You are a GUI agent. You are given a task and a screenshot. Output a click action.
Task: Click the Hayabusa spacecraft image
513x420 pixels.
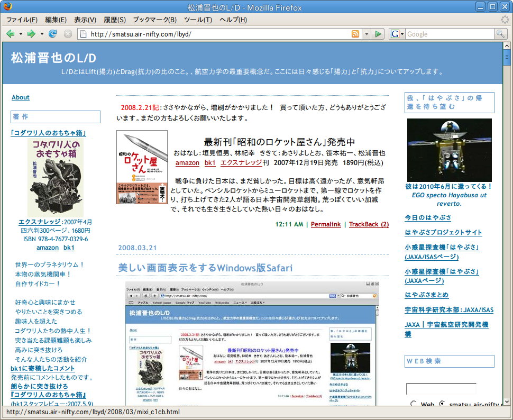(x=449, y=150)
